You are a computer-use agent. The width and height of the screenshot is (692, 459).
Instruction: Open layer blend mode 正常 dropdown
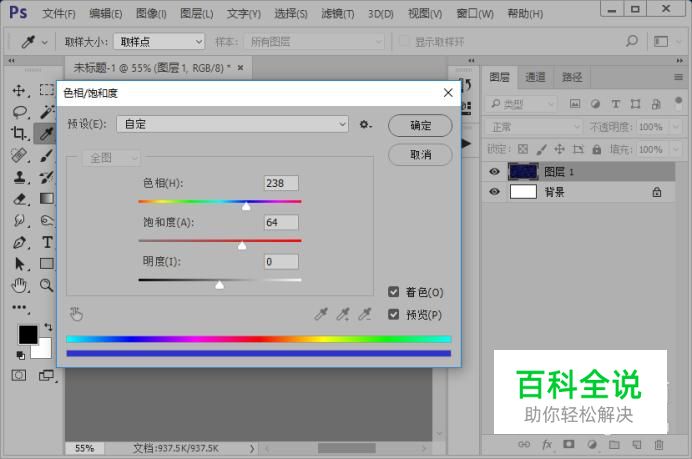[x=534, y=128]
